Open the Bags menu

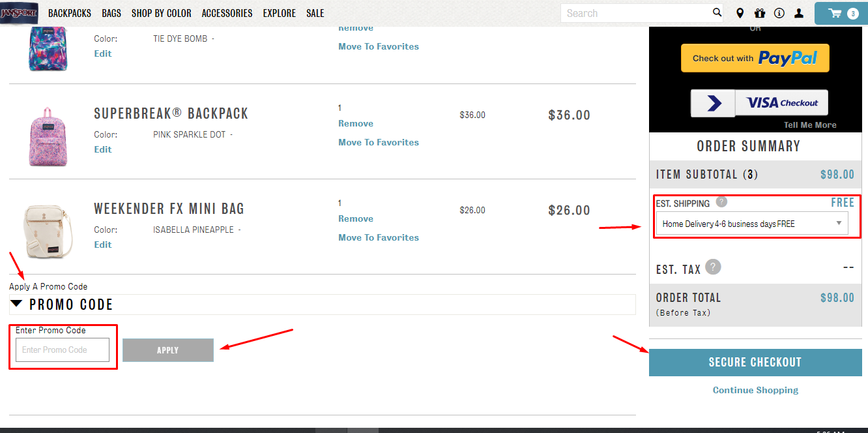(x=111, y=13)
